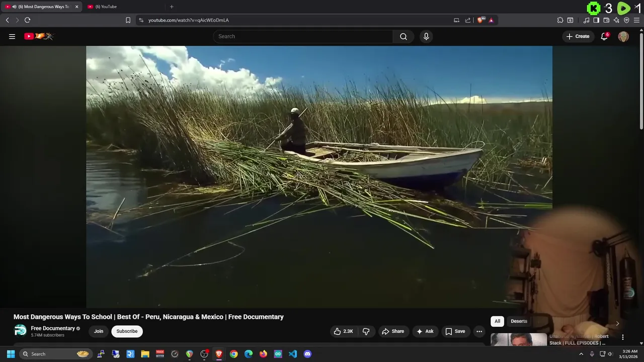Viewport: 644px width, 362px height.
Task: Open the YouTube guide hamburger menu
Action: click(12, 36)
